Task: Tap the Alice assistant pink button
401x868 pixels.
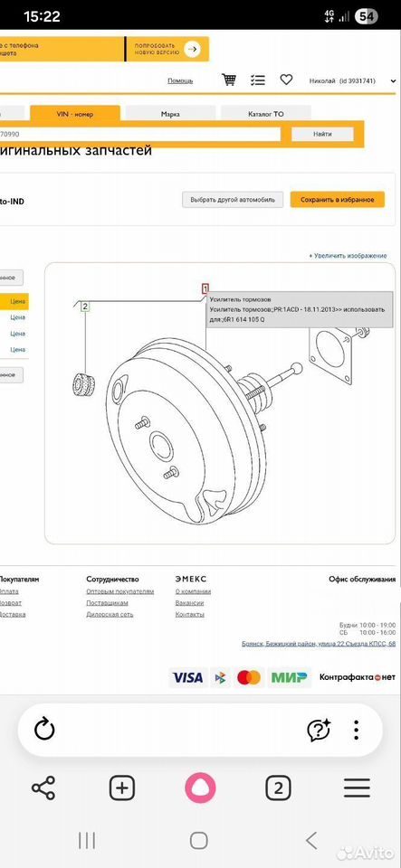Action: click(200, 788)
